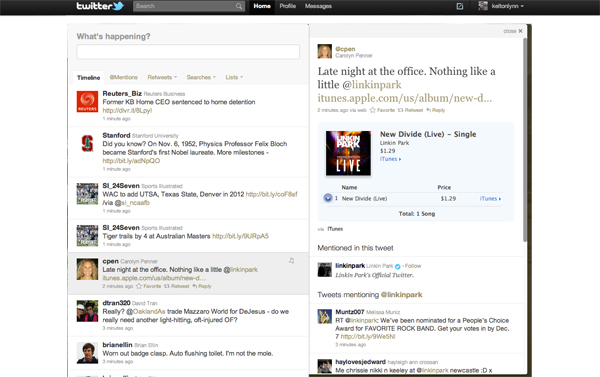Screen dimensions: 600x377
Task: Open link http://bit.ly/9URpA5 in Tiger tweet
Action: tap(240, 236)
